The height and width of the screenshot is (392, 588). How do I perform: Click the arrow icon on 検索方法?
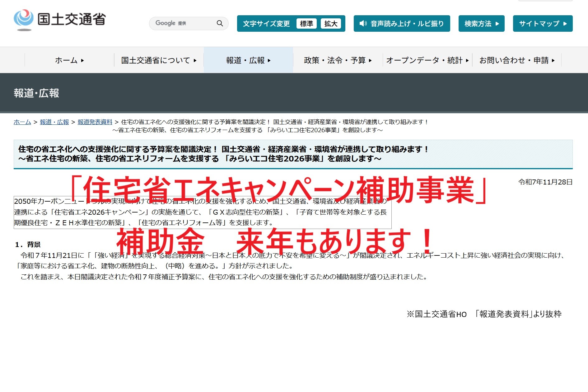pyautogui.click(x=497, y=24)
